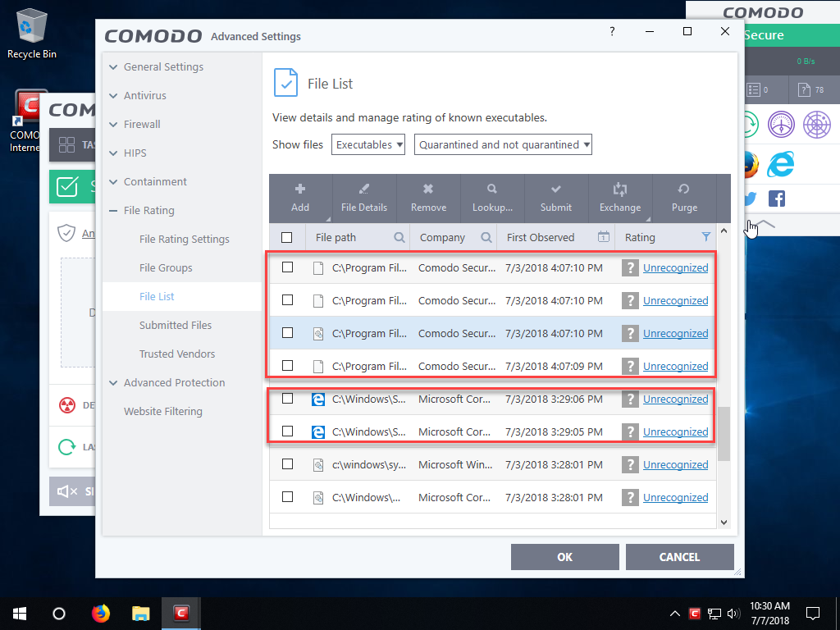Click the Lookup toolbar button

pyautogui.click(x=492, y=199)
